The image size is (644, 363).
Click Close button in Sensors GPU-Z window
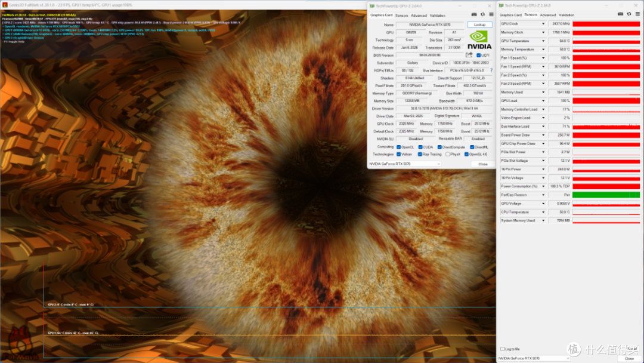(x=629, y=358)
